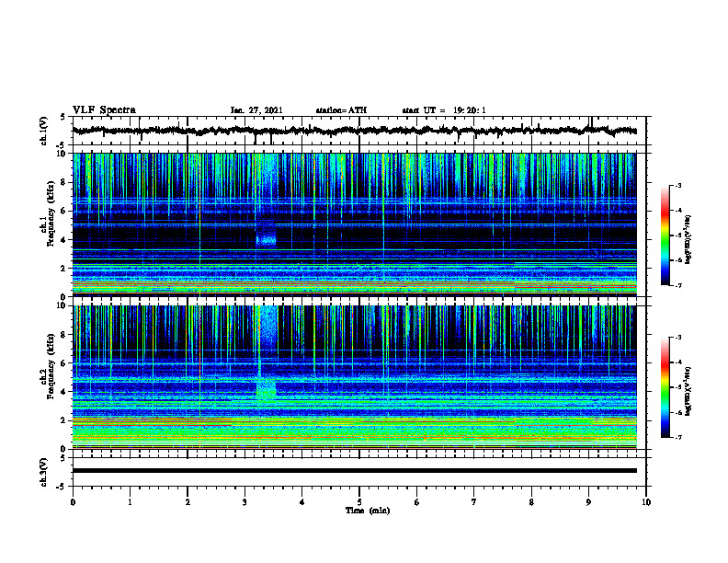Click time axis tick label "2"
Screen dimensions: 728x563
coord(188,502)
